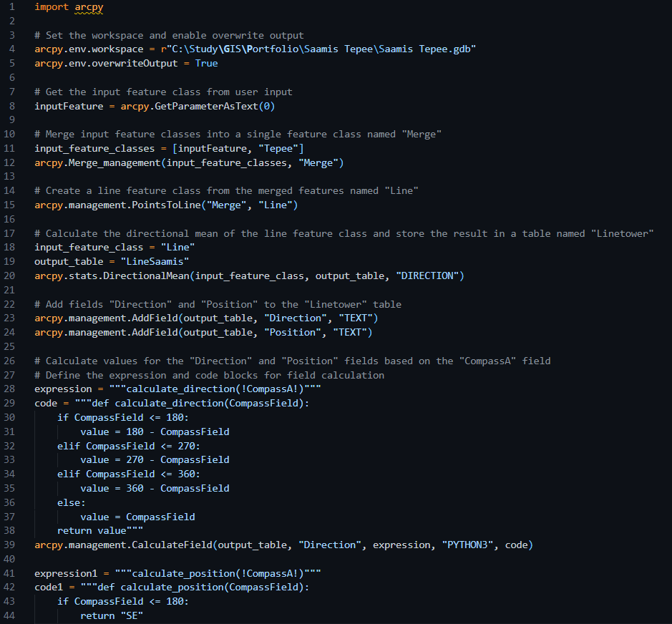Click CalculateField on line 39
Viewport: 672px width, 624px height.
click(x=172, y=545)
